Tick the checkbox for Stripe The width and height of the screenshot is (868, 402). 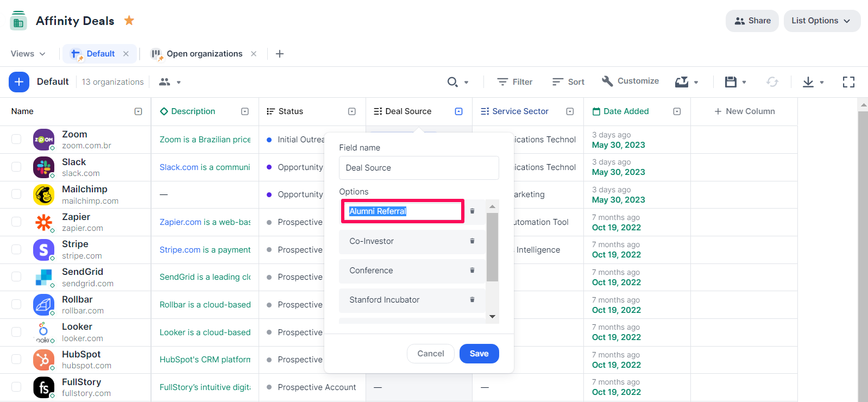click(x=16, y=249)
